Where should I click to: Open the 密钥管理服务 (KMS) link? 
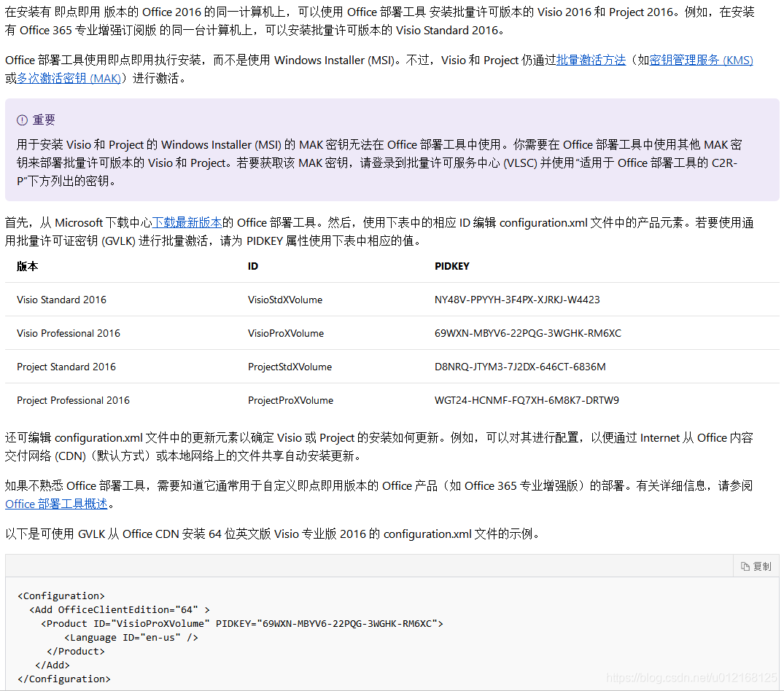tap(701, 60)
